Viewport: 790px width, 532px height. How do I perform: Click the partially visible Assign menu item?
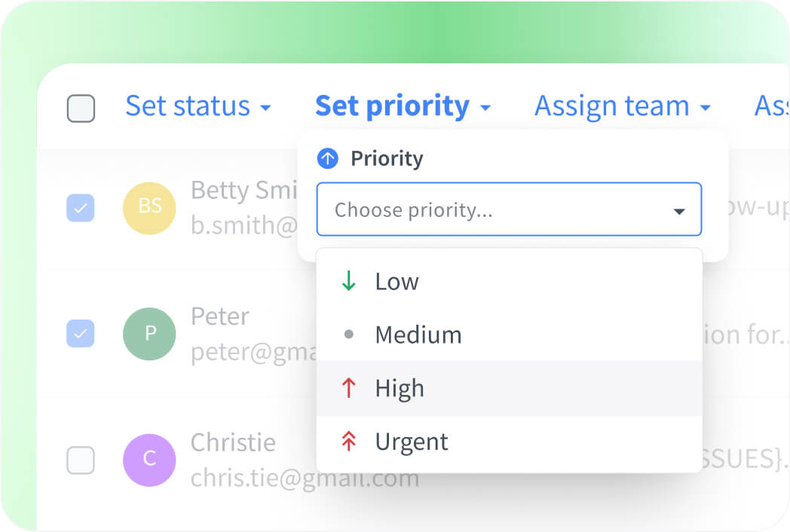[772, 106]
